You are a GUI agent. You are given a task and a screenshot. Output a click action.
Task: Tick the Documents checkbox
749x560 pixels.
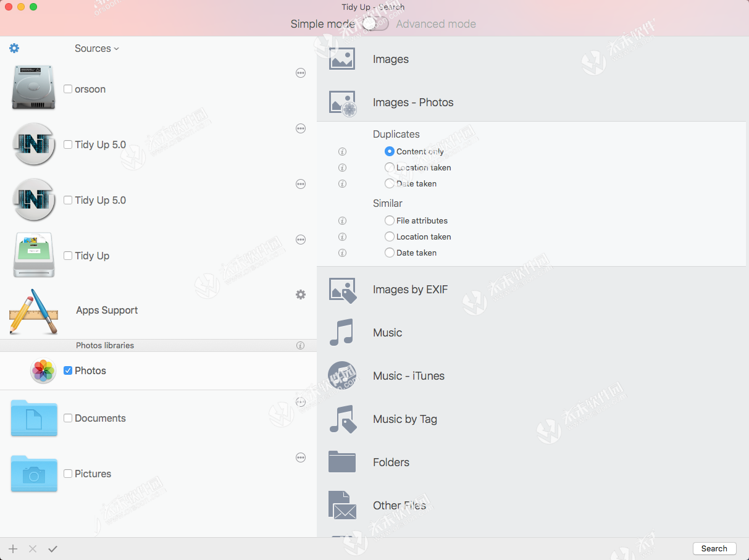tap(68, 418)
